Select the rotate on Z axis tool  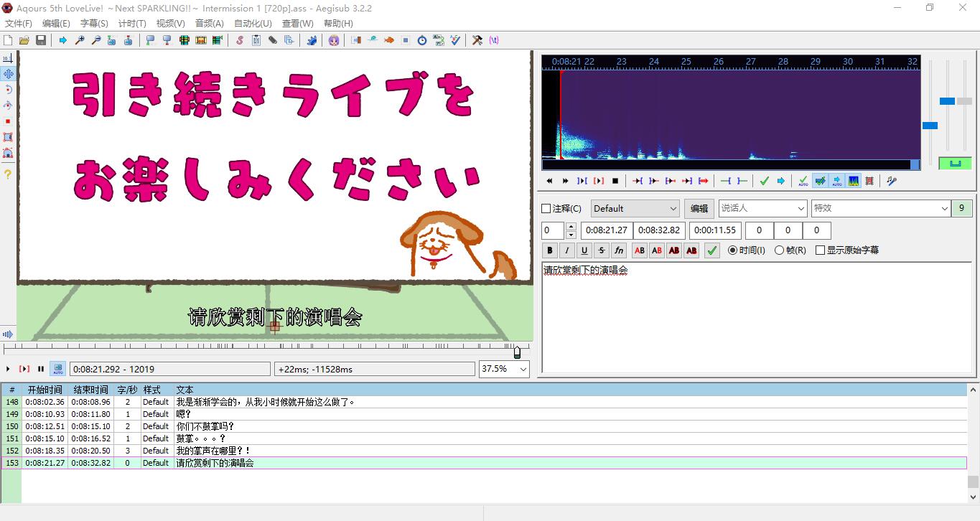click(x=8, y=90)
